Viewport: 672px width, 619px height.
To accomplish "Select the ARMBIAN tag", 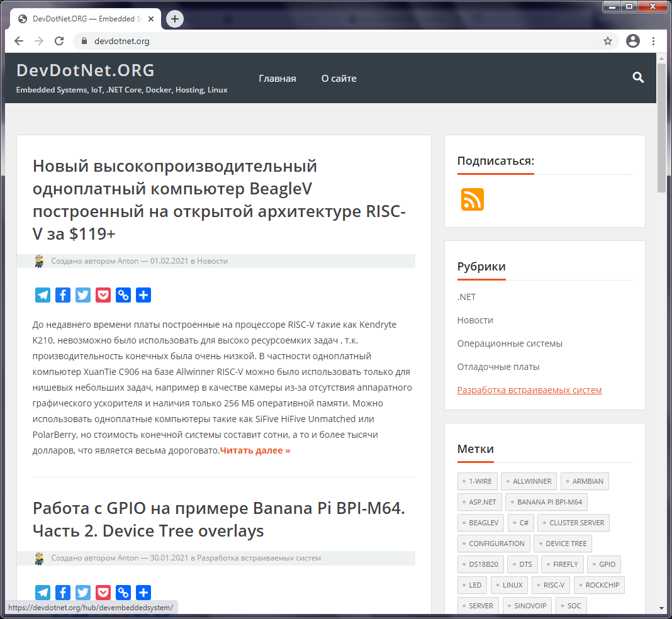I will point(585,481).
